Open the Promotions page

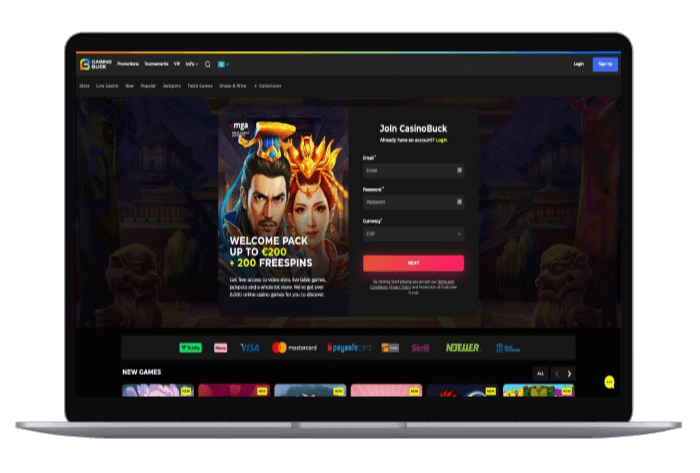point(128,64)
